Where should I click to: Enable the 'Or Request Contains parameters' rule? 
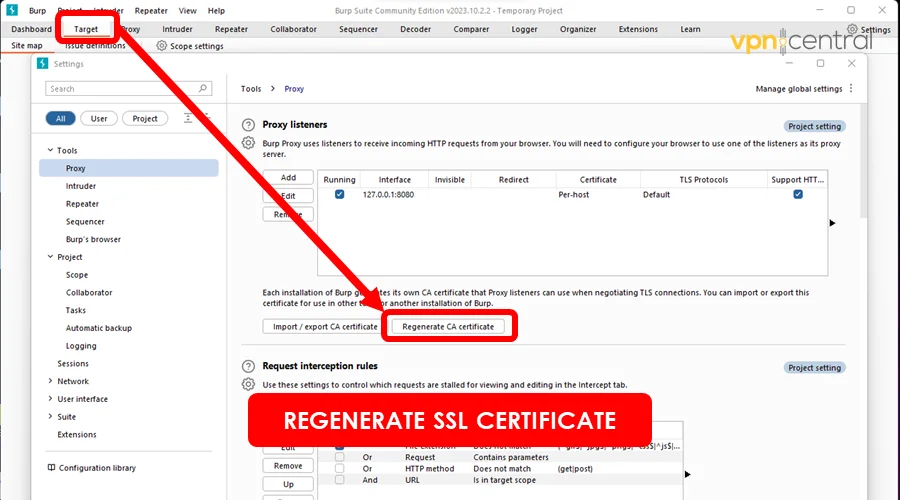click(339, 458)
